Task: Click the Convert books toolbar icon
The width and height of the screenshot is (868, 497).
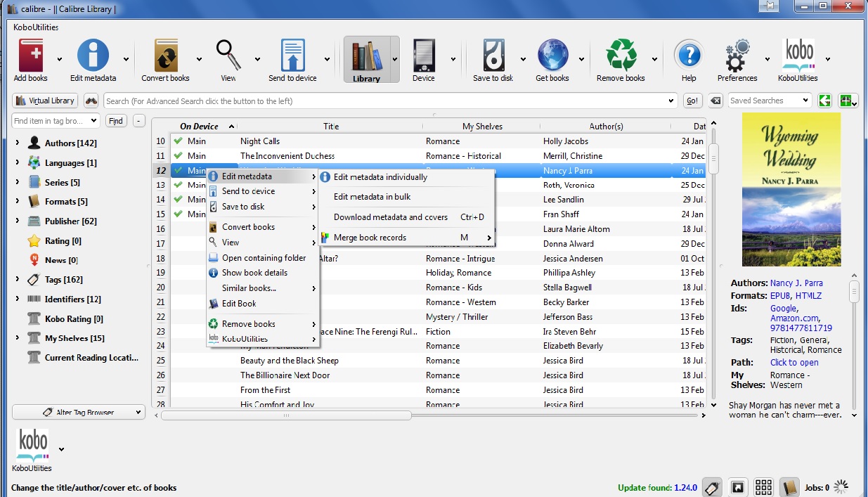Action: (x=166, y=56)
